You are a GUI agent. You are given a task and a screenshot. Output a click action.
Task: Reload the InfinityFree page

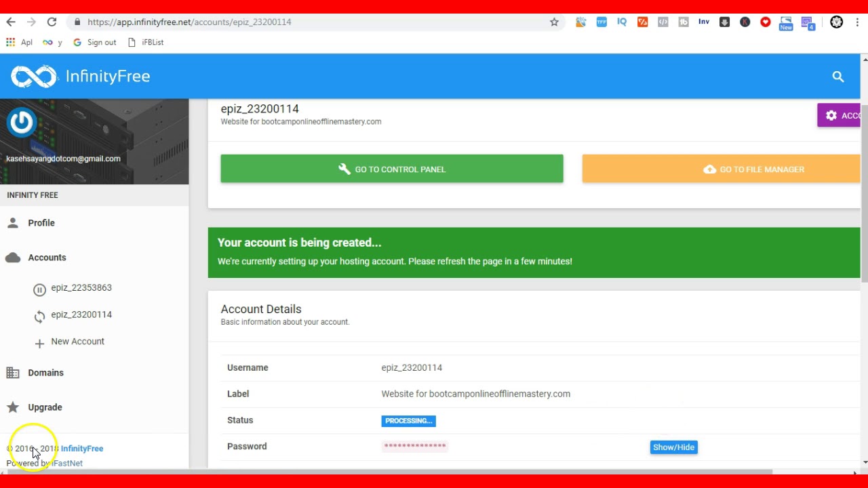point(52,22)
